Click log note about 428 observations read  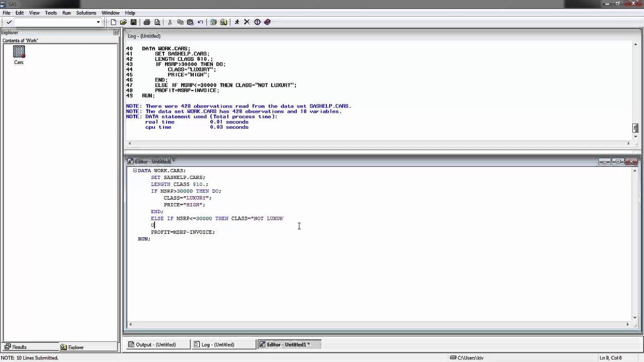coord(238,106)
